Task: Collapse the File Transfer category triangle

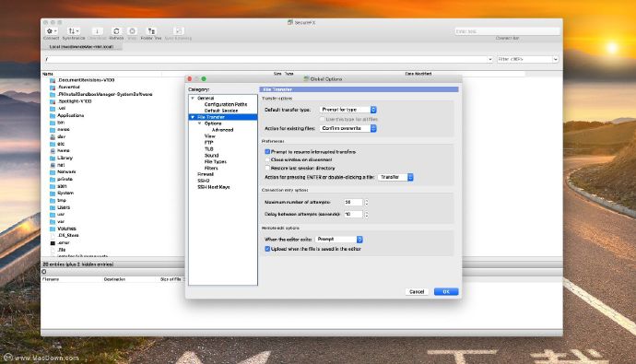Action: tap(193, 117)
